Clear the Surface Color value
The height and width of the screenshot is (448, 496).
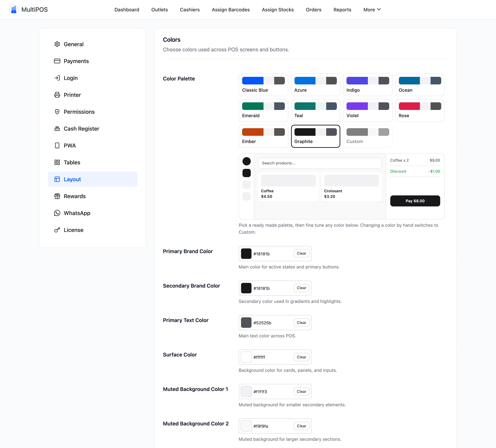(301, 357)
